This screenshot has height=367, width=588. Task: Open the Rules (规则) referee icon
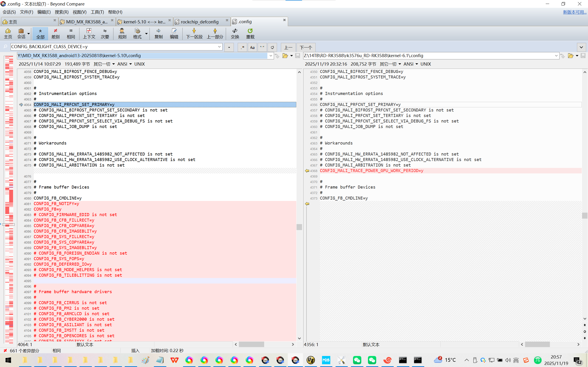pos(122,31)
